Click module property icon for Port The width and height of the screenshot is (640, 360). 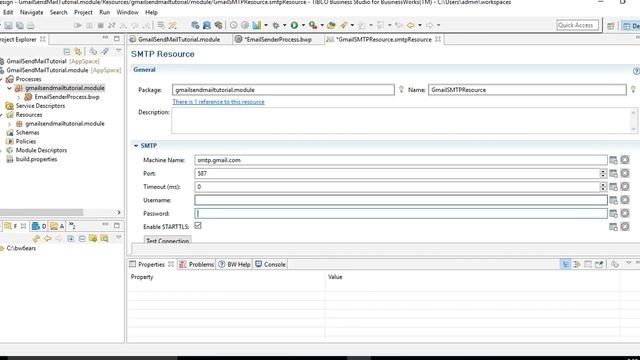613,173
